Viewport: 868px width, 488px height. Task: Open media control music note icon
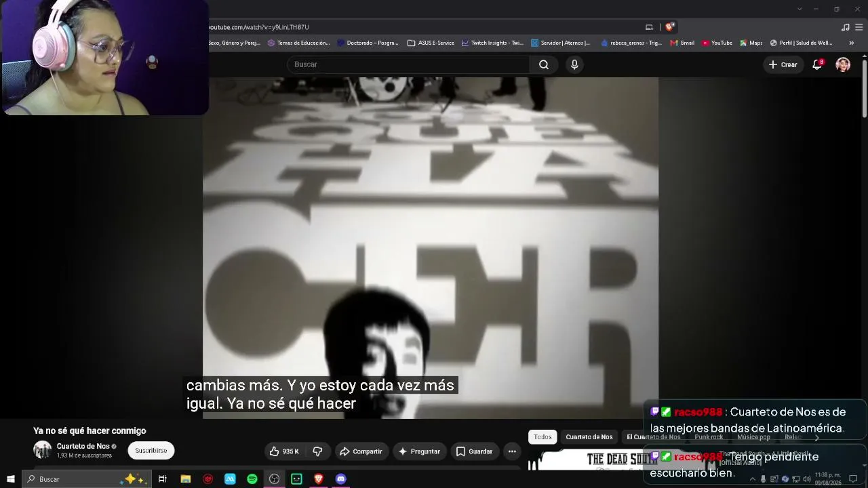(x=845, y=27)
